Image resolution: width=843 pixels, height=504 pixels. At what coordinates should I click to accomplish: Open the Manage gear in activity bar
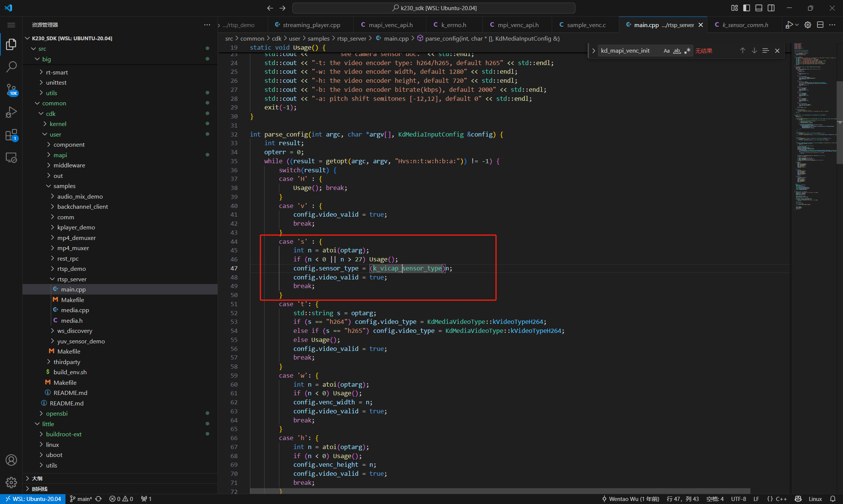[x=11, y=482]
